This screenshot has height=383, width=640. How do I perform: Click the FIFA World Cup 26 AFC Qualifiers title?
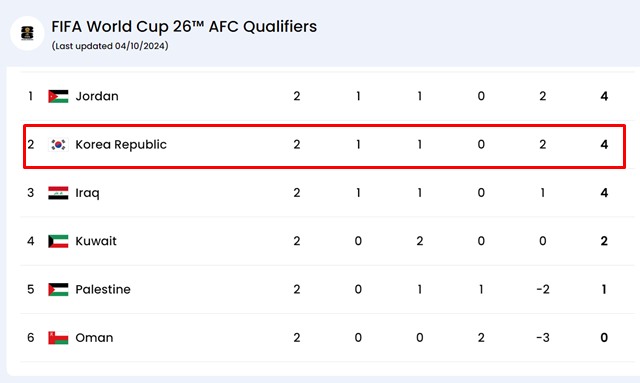pyautogui.click(x=184, y=27)
